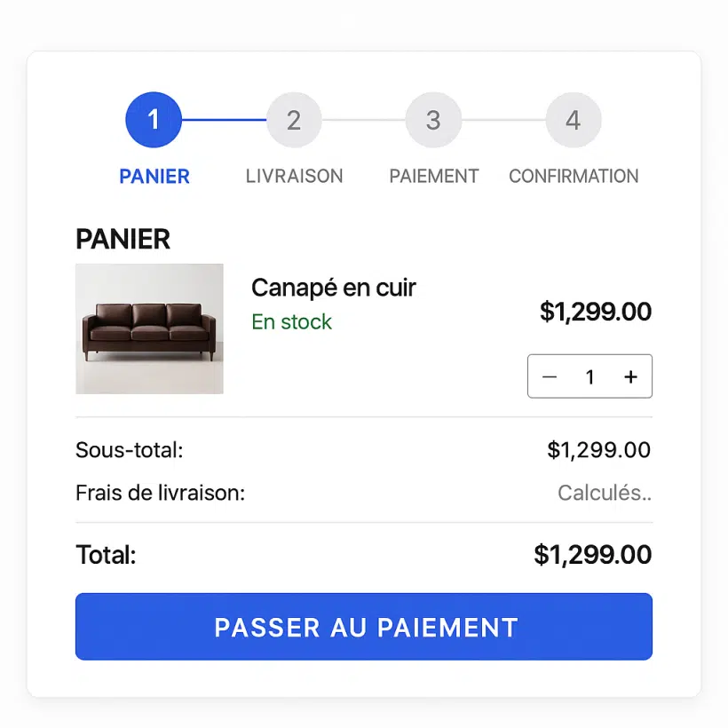Click the PANIER step label
728x728 pixels.
tap(154, 177)
